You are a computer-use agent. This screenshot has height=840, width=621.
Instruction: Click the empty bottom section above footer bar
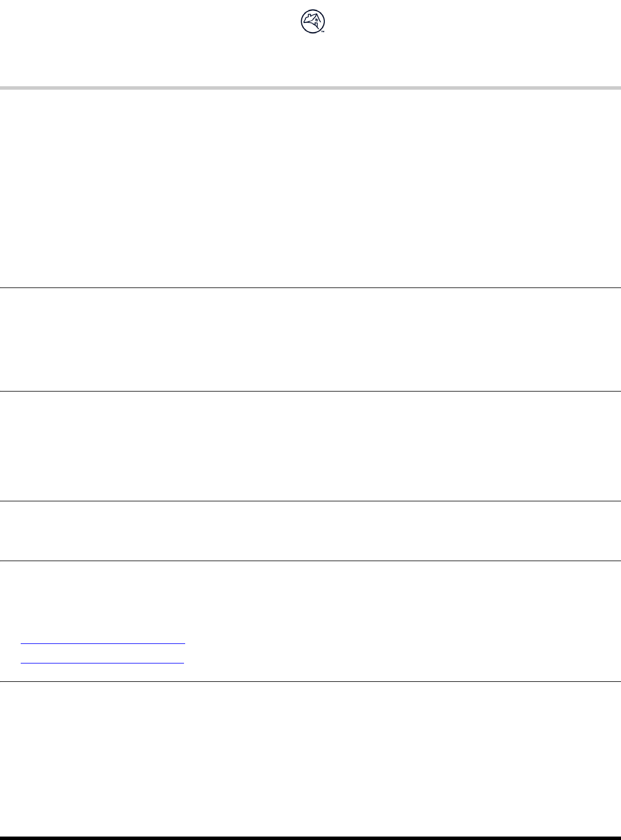pyautogui.click(x=310, y=759)
